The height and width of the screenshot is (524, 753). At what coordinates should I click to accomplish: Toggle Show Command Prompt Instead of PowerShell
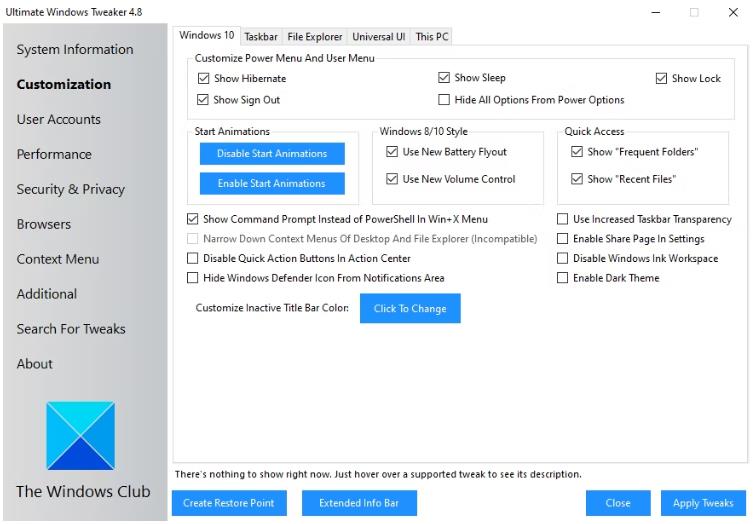[193, 219]
